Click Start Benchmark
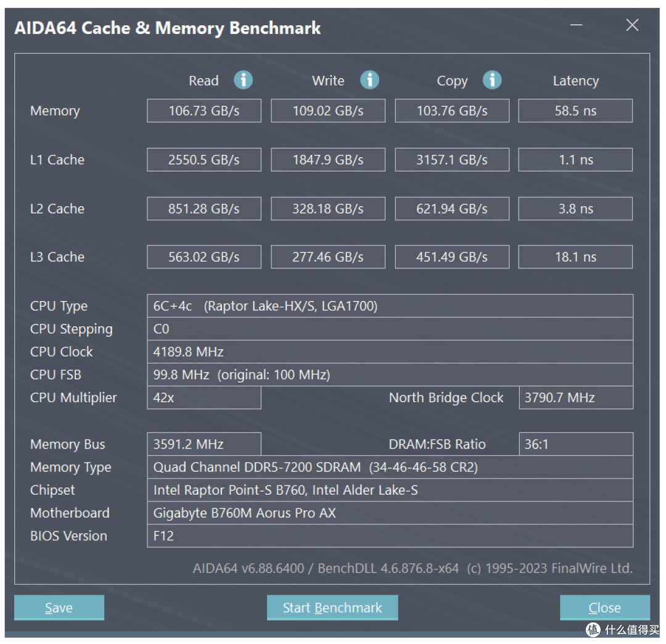The width and height of the screenshot is (666, 644). coord(332,608)
